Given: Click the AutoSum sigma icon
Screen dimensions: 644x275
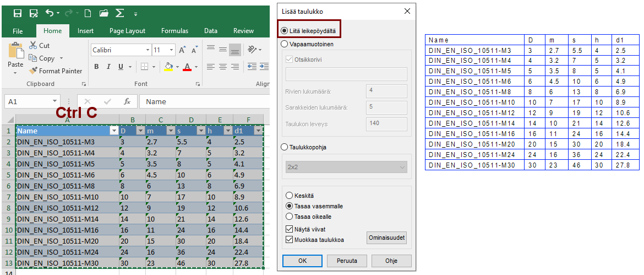Looking at the screenshot, I should tap(119, 13).
